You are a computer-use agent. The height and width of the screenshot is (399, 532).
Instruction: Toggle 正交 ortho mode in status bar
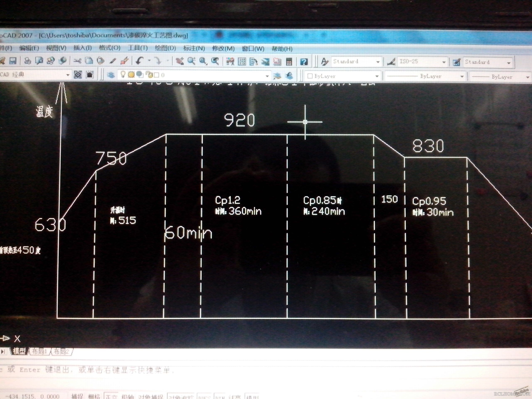111,396
